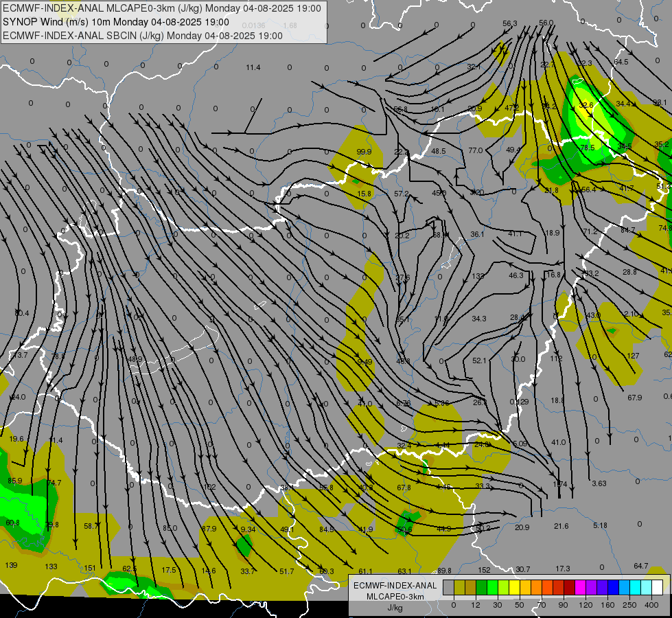
Task: Click the map value 89.8
Action: (x=444, y=571)
